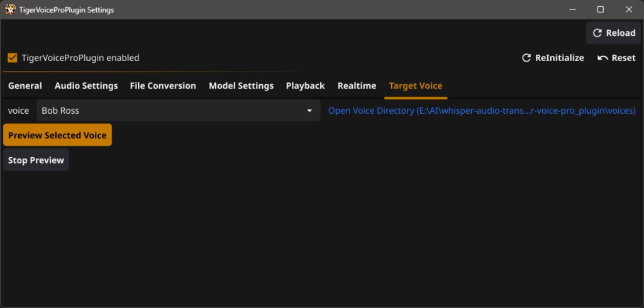Expand the voice dropdown showing Bob Ross
The width and height of the screenshot is (644, 308).
coord(179,111)
